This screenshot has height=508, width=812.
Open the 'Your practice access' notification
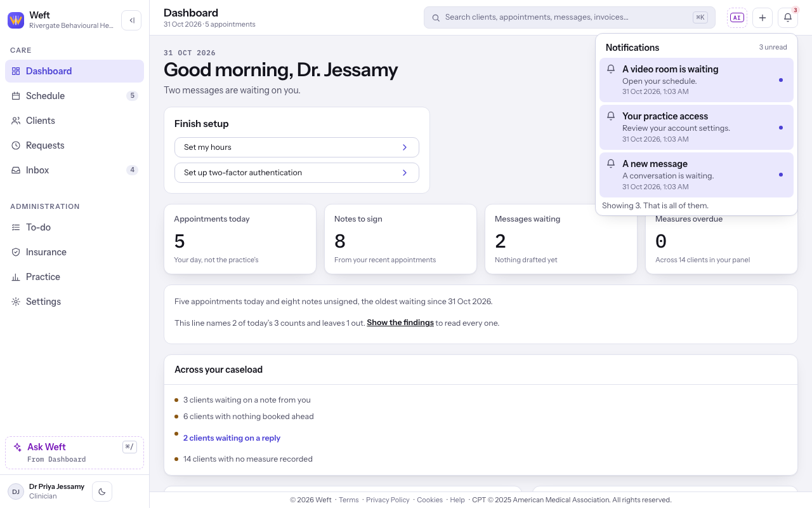pyautogui.click(x=697, y=128)
